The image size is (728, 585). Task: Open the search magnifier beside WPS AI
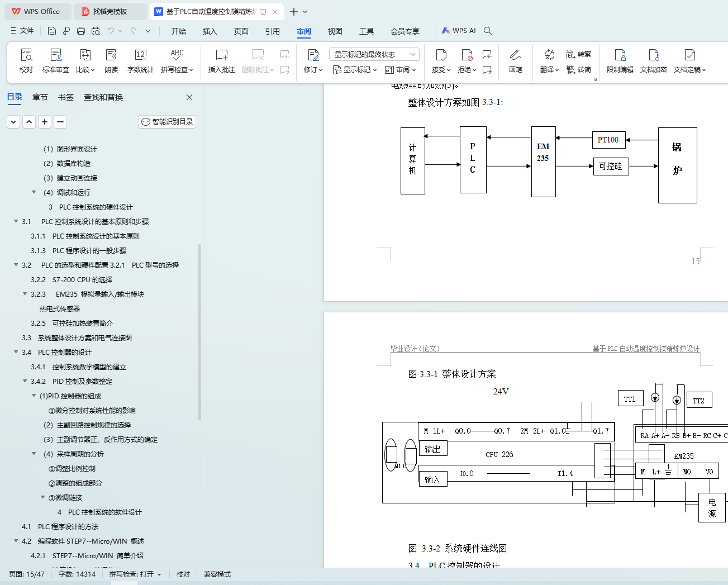coord(488,31)
